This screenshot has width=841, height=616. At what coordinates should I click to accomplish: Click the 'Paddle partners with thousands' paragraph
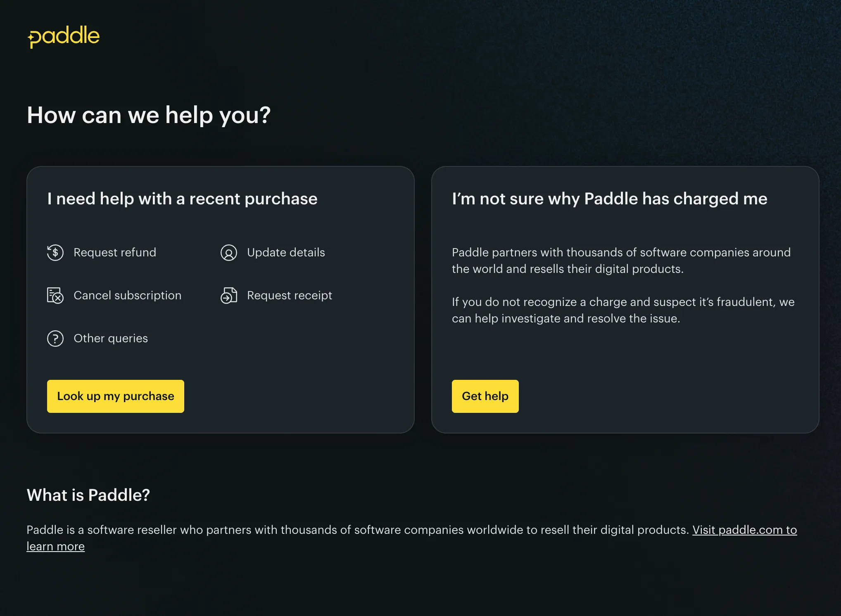[621, 261]
